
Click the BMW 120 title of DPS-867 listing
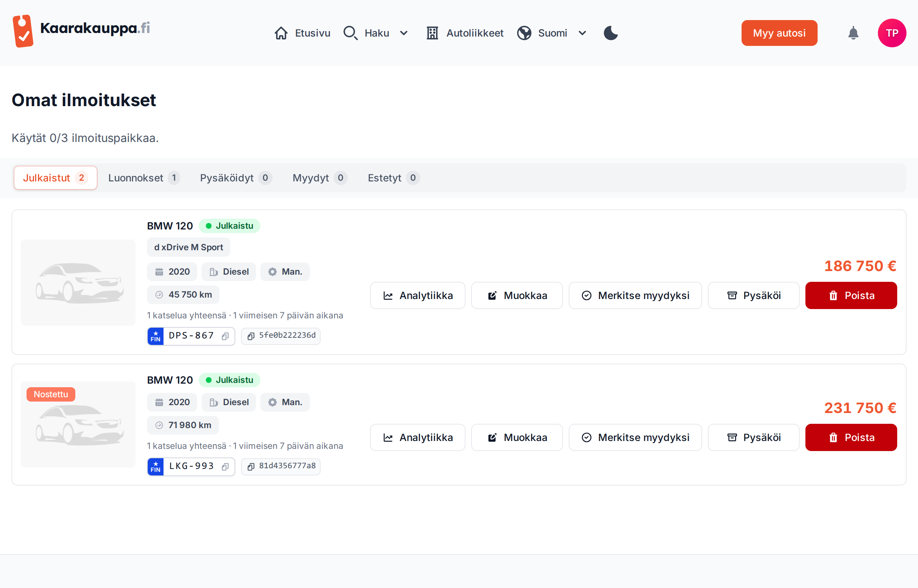click(170, 226)
